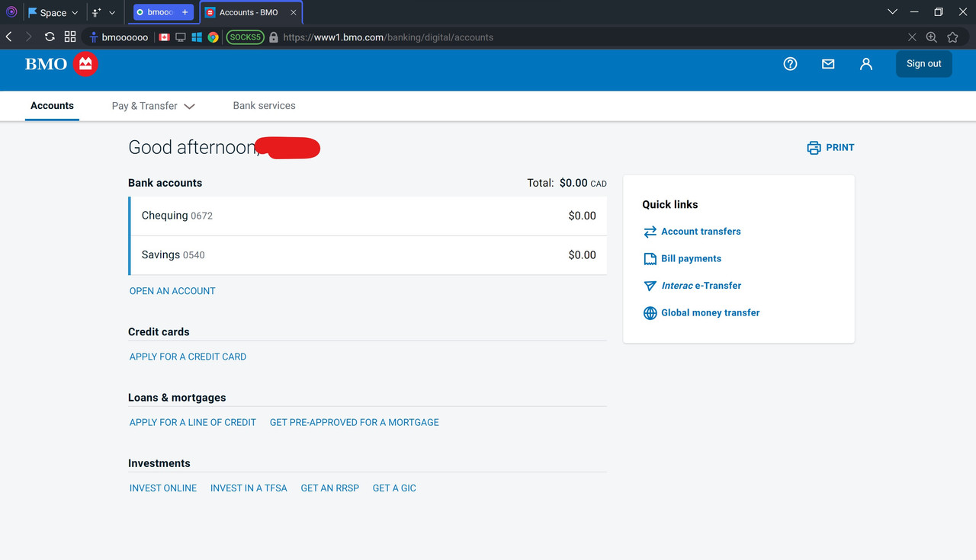Click the Interac e-Transfer paper plane icon
This screenshot has height=560, width=976.
click(x=650, y=286)
